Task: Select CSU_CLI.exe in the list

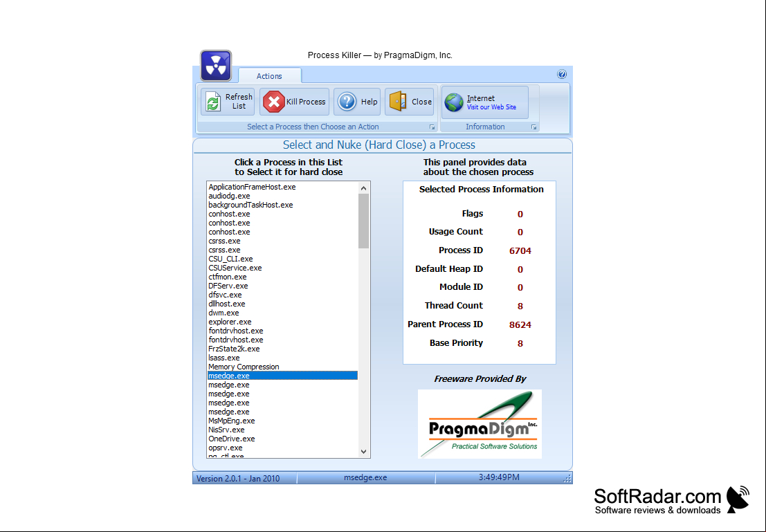Action: click(x=282, y=259)
